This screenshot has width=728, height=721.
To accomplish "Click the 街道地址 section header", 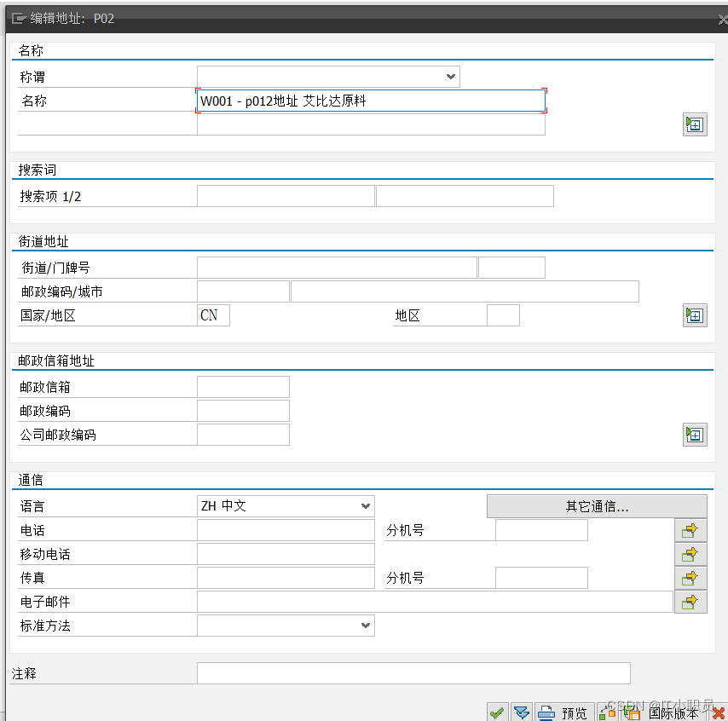I will pyautogui.click(x=43, y=241).
